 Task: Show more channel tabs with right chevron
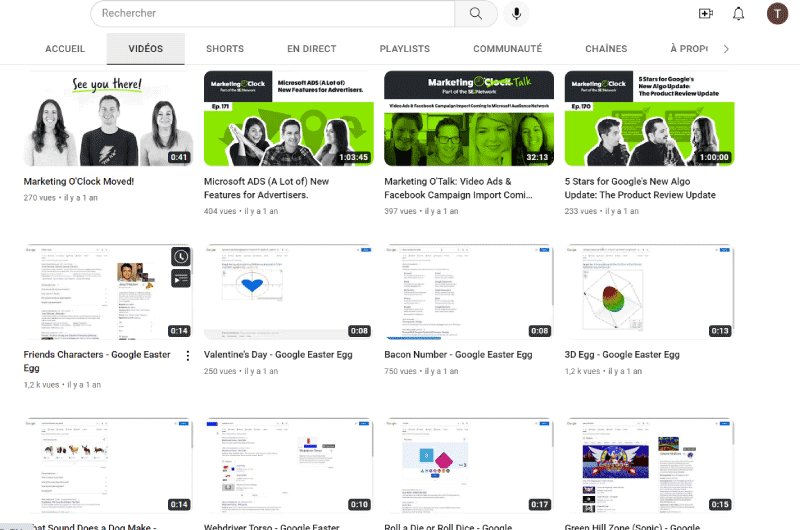pyautogui.click(x=726, y=49)
